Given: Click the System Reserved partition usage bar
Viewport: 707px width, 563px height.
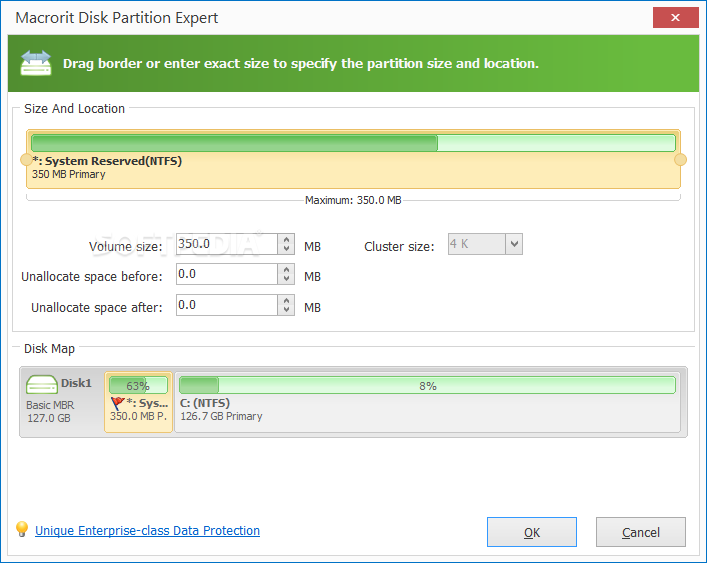Looking at the screenshot, I should click(354, 143).
